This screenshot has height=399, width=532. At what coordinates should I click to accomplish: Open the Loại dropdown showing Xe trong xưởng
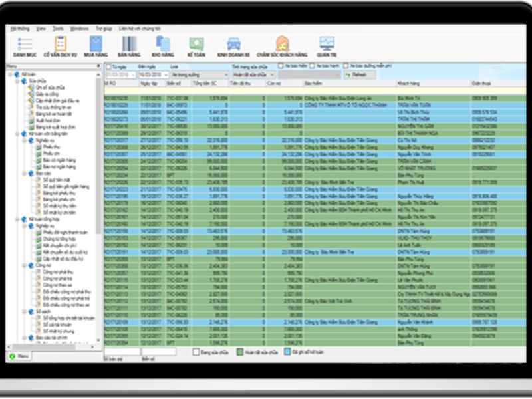tap(199, 74)
